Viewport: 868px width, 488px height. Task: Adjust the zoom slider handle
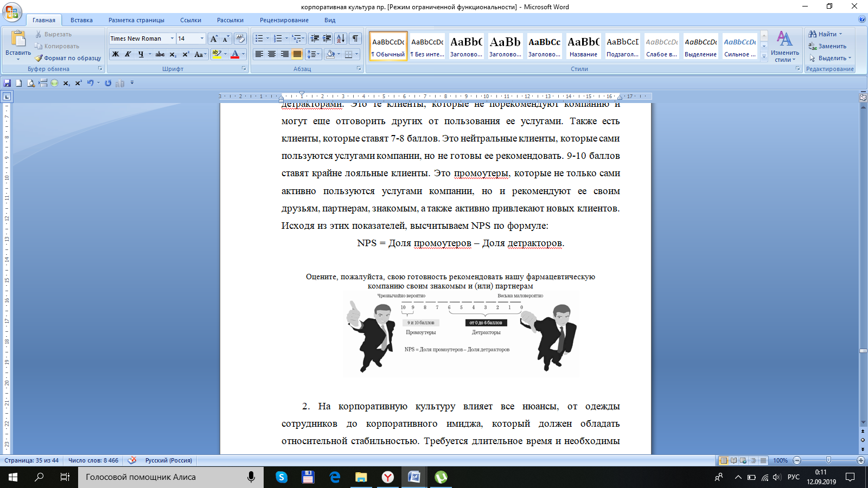[x=828, y=460]
